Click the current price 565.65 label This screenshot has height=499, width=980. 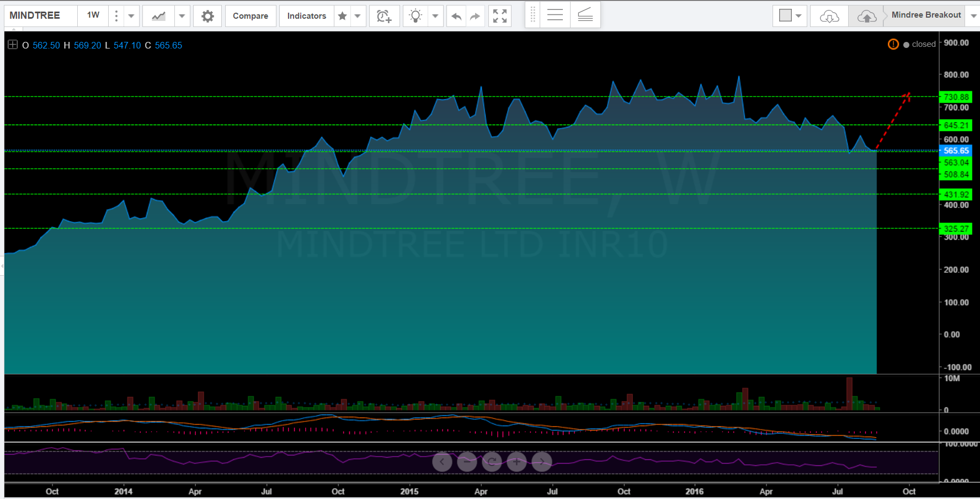tap(956, 151)
